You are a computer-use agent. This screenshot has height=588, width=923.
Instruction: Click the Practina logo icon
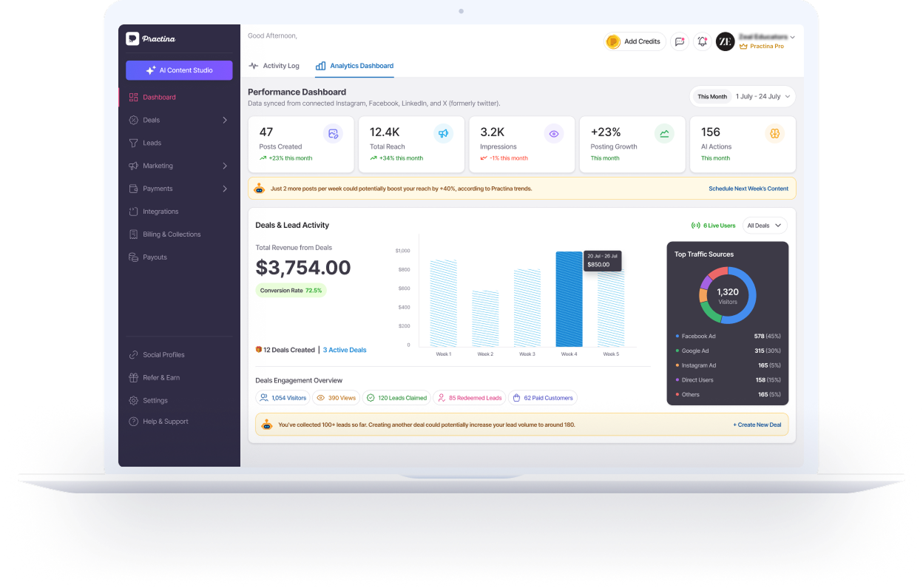point(132,38)
